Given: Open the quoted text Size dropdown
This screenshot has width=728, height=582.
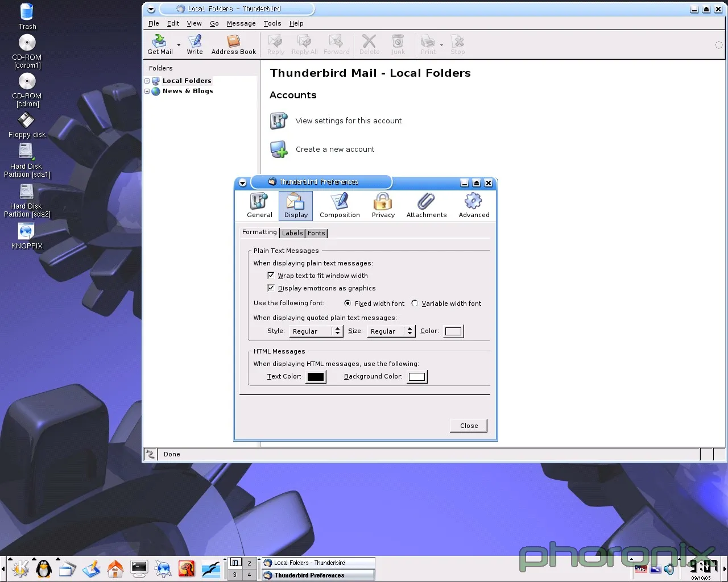Looking at the screenshot, I should tap(391, 331).
